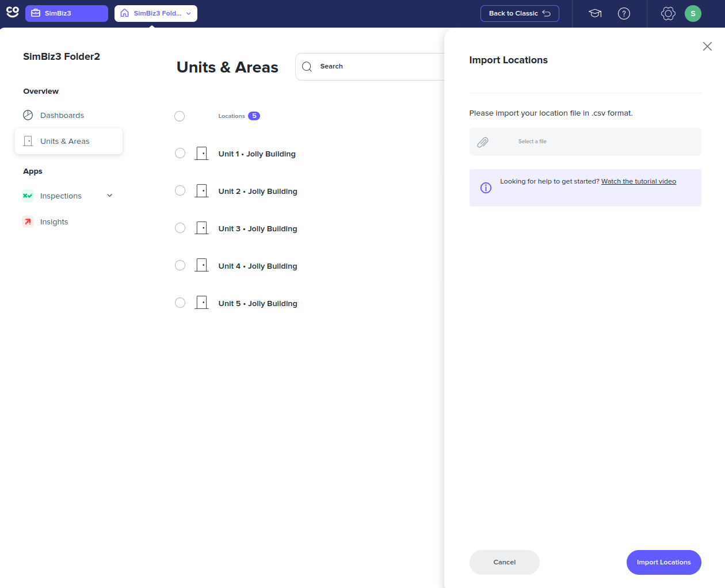The image size is (725, 588).
Task: Open Unit 3 • Jolly Building
Action: point(258,229)
